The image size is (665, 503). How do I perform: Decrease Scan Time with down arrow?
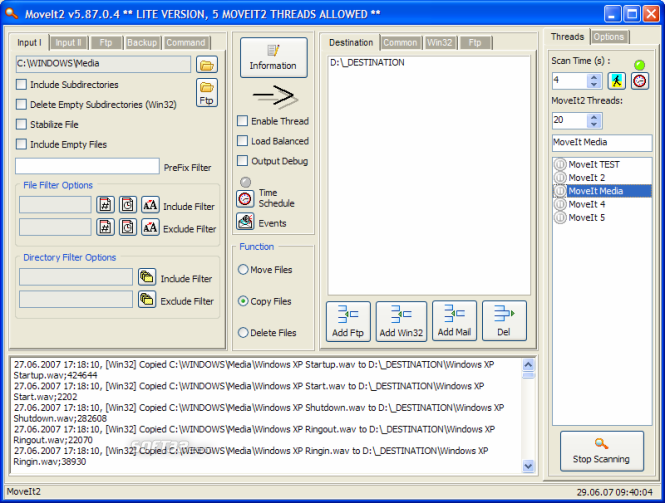coord(594,84)
